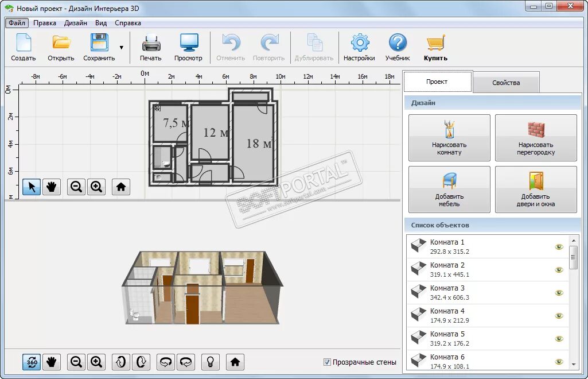This screenshot has width=588, height=379.
Task: Redo with the Повторить button
Action: tap(269, 47)
